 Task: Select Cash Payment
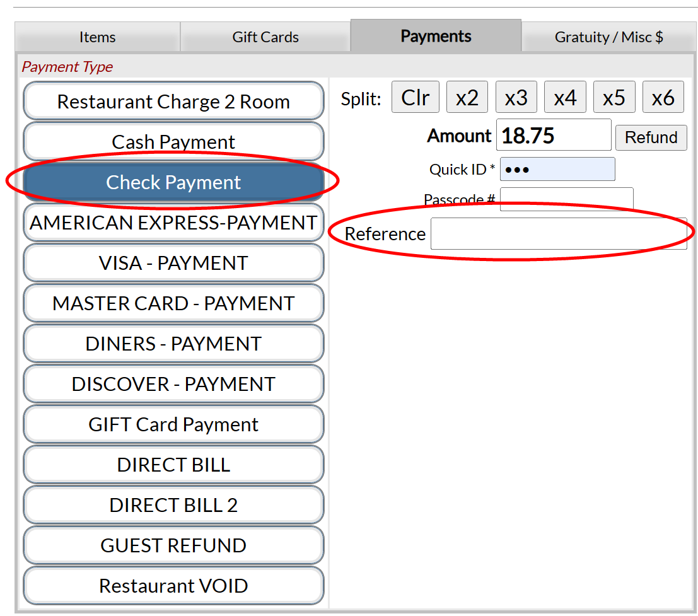pyautogui.click(x=173, y=141)
